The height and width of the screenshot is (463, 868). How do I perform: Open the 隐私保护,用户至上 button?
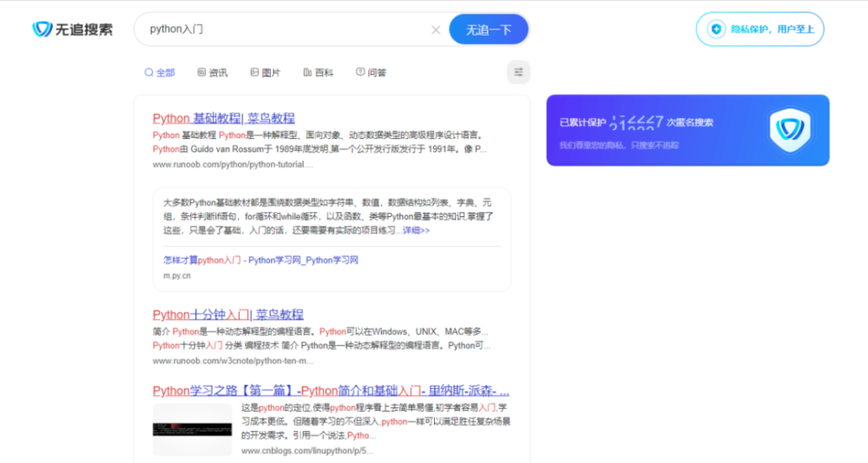coord(759,30)
